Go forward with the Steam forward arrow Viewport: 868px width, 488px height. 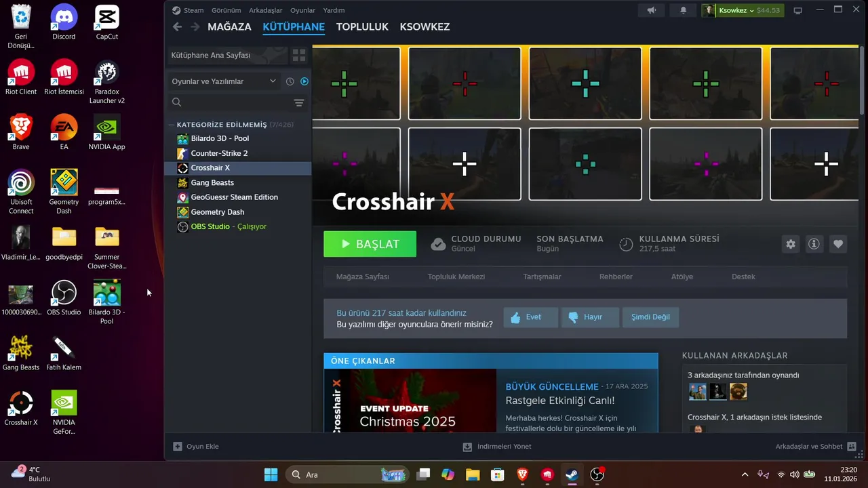click(x=195, y=26)
